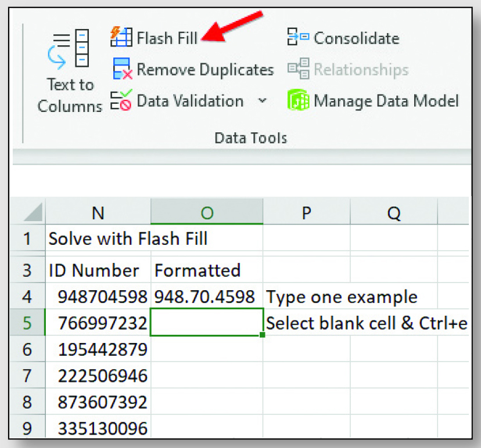Expand the Data Validation dropdown arrow
Viewport: 481px width, 448px height.
pyautogui.click(x=262, y=100)
